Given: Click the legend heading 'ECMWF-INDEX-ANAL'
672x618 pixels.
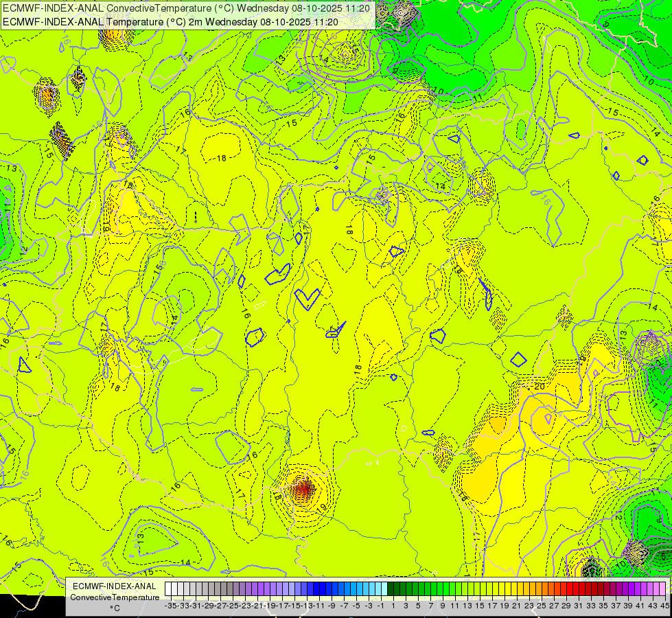Looking at the screenshot, I should [115, 586].
